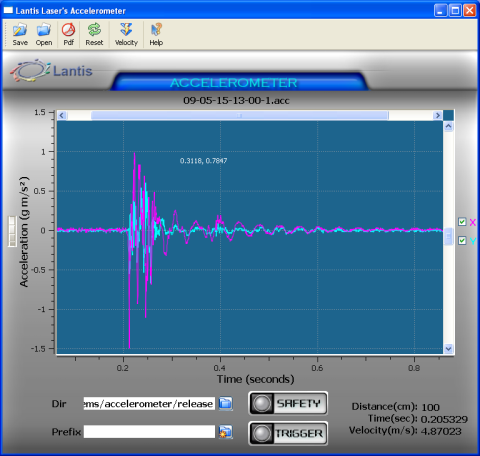Toggle the X axis trace checkbox
Viewport: 480px width, 456px height.
462,222
